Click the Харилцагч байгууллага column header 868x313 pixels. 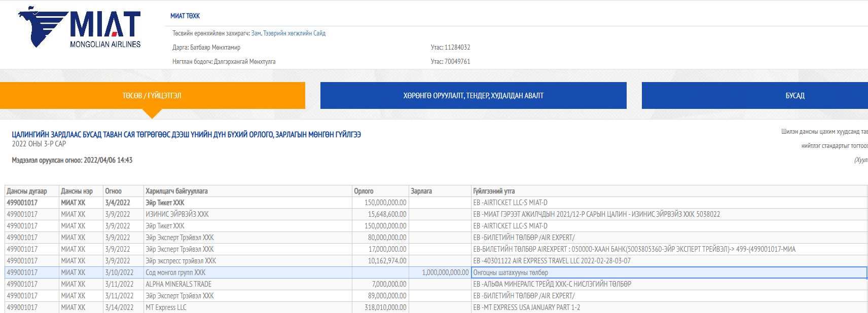point(176,191)
